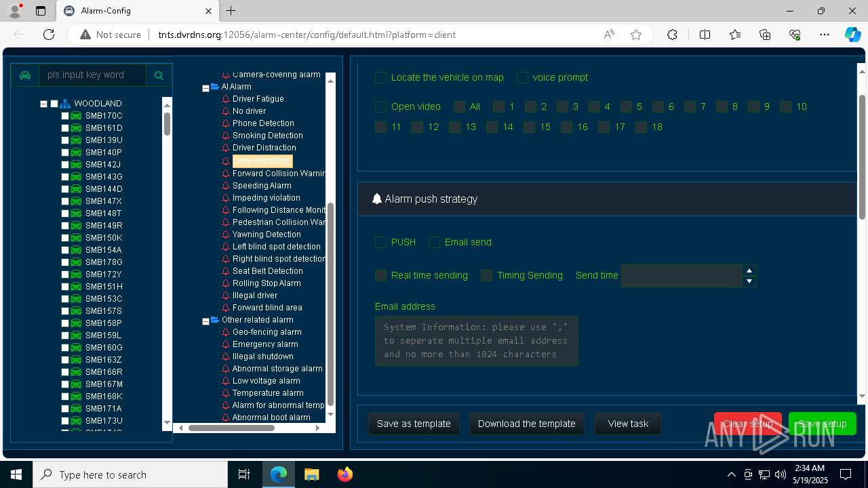This screenshot has width=868, height=488.
Task: Add this page to favorites
Action: (636, 35)
